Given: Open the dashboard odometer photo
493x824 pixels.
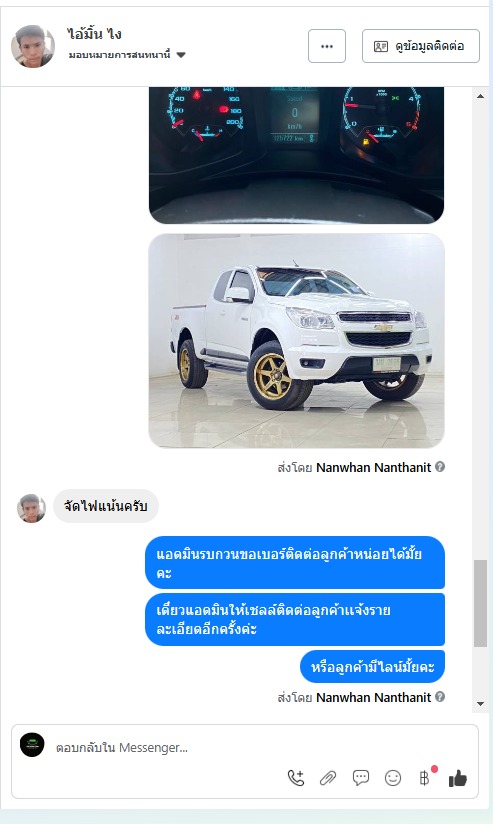Looking at the screenshot, I should click(x=296, y=155).
